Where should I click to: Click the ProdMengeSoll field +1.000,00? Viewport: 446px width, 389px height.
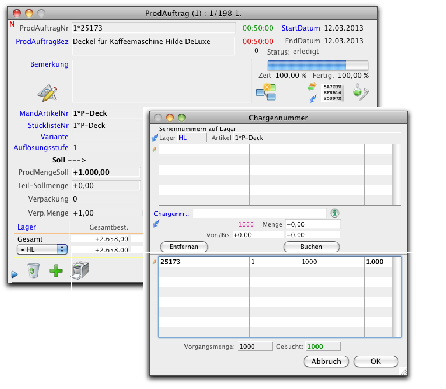pos(106,172)
